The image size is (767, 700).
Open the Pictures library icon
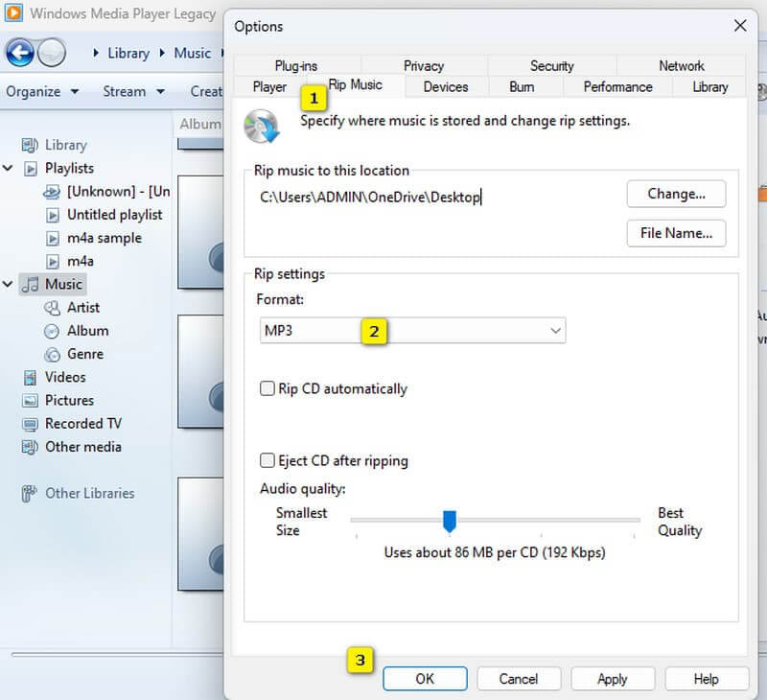[30, 401]
